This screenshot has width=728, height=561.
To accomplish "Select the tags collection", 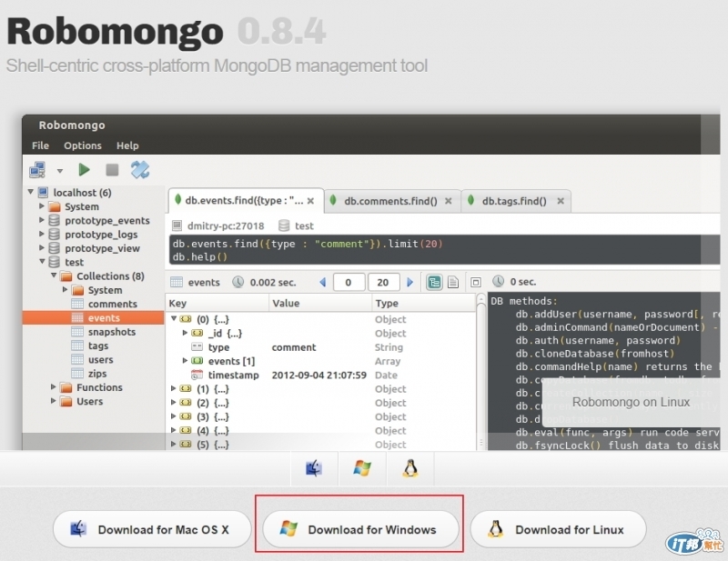I will coord(98,346).
